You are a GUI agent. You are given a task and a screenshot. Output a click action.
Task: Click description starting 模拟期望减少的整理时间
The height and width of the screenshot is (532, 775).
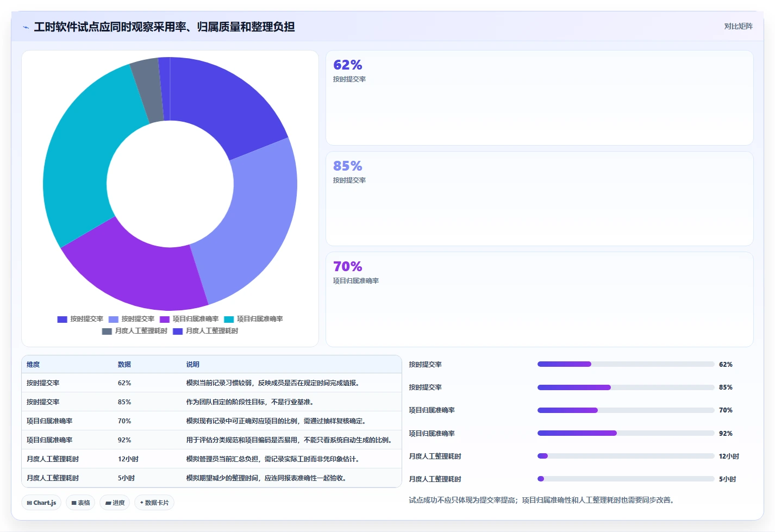(x=266, y=478)
